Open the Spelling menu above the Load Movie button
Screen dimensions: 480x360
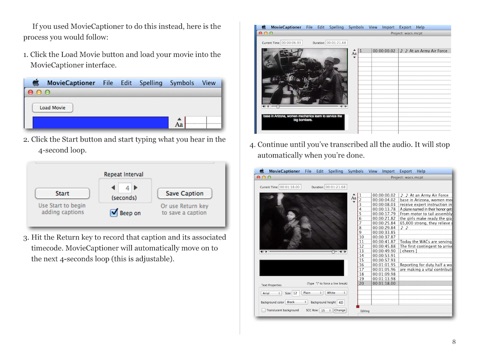click(151, 83)
